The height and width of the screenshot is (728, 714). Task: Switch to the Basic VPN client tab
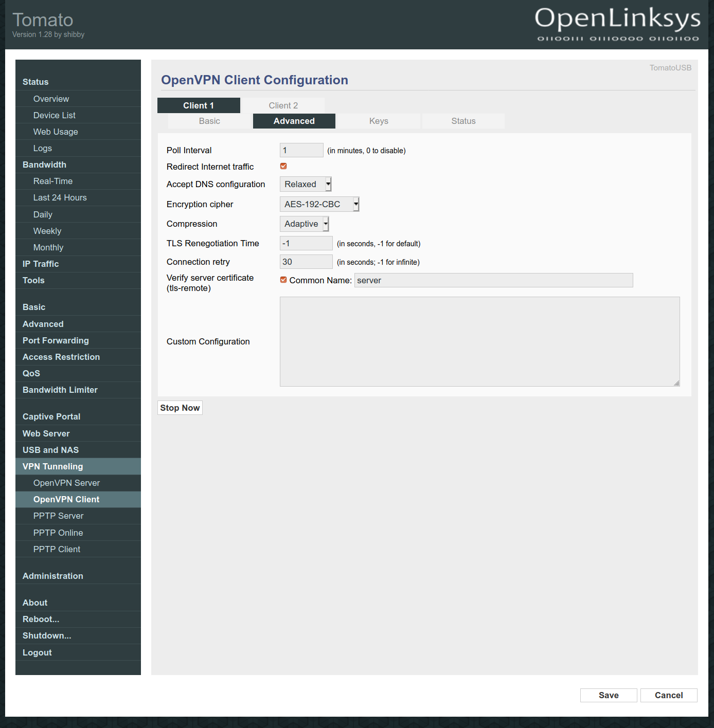tap(209, 121)
